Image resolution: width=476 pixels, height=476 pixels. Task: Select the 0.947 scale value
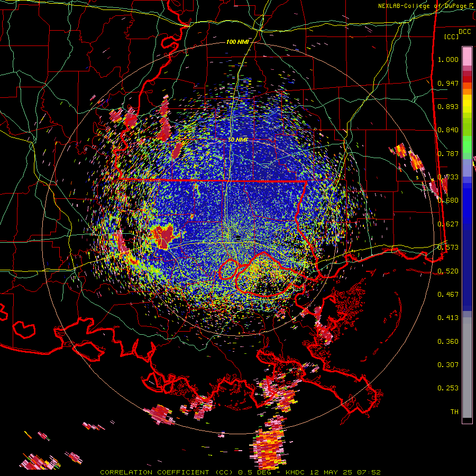click(x=448, y=83)
